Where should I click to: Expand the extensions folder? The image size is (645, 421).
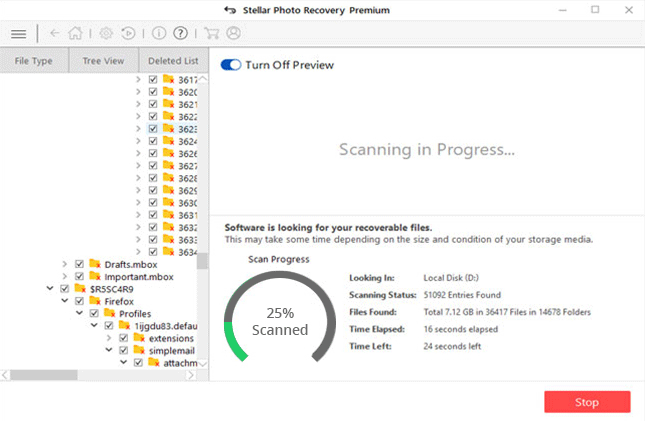pos(108,338)
